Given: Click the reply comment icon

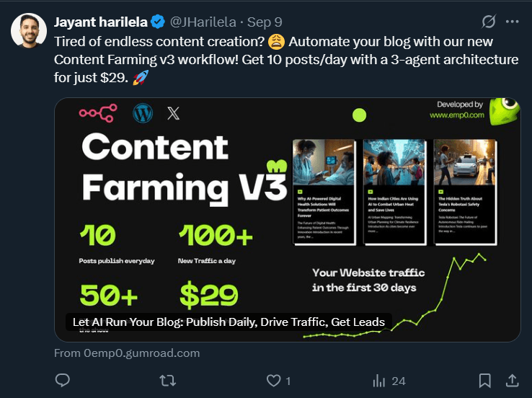Looking at the screenshot, I should point(63,380).
